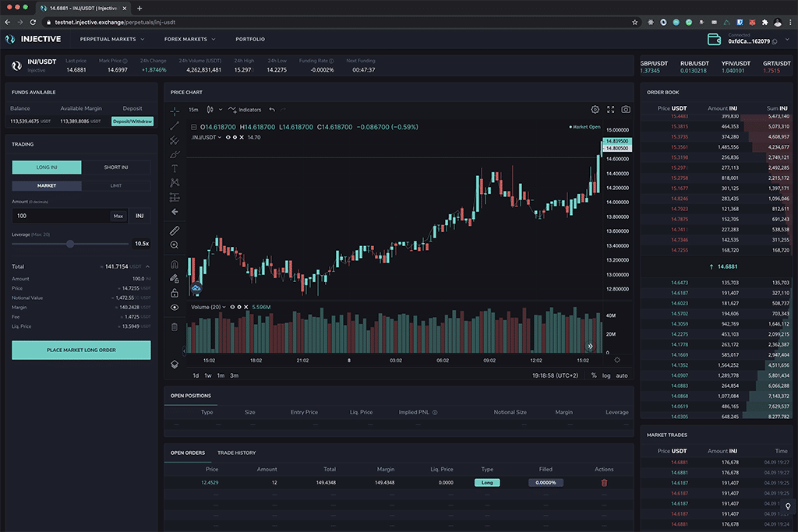Expand the account dropdown chevron
The height and width of the screenshot is (532, 798).
point(787,39)
